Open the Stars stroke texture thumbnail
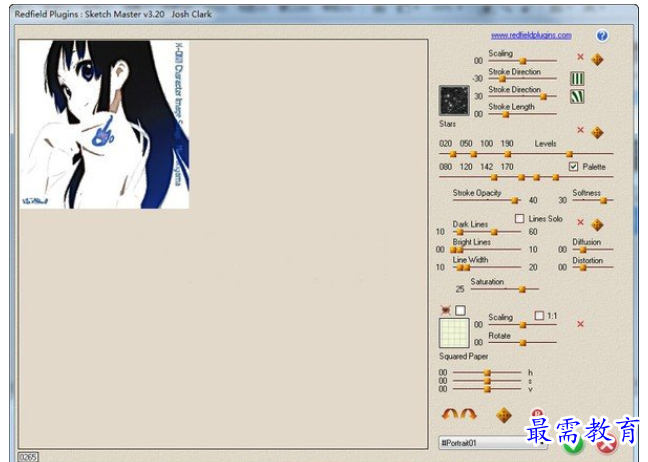Viewport: 648px width, 462px height. (x=454, y=100)
